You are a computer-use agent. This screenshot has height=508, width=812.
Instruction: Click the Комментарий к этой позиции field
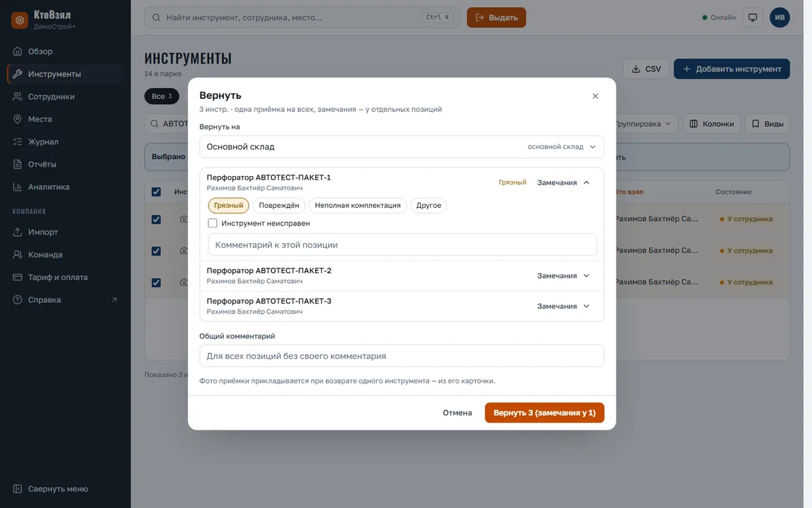tap(403, 245)
